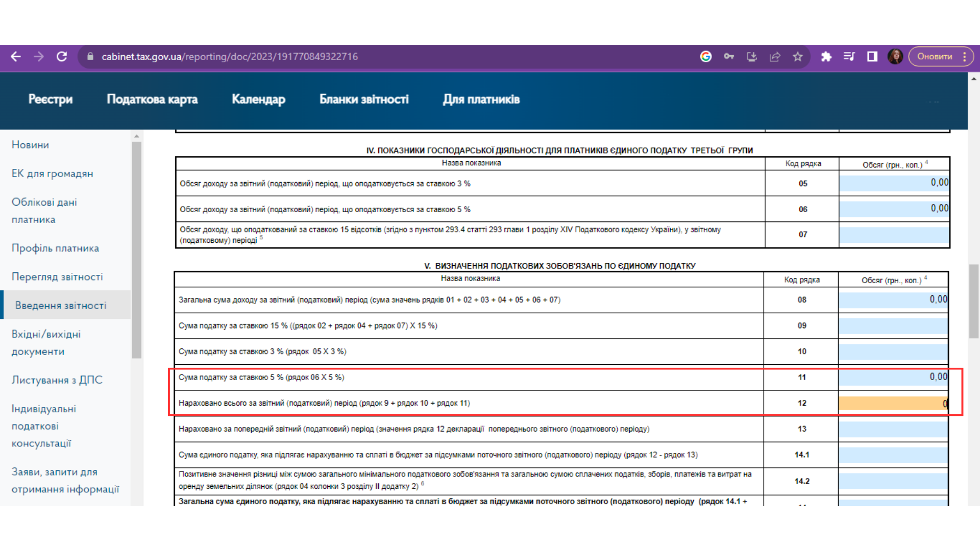The height and width of the screenshot is (551, 980).
Task: Open the Реєстри menu item
Action: coord(51,99)
